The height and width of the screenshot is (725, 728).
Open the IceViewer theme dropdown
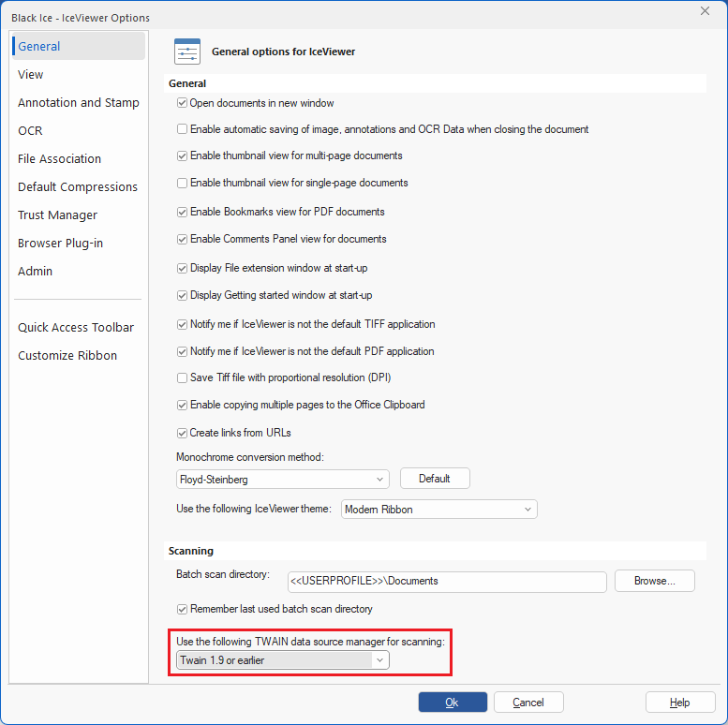(439, 510)
